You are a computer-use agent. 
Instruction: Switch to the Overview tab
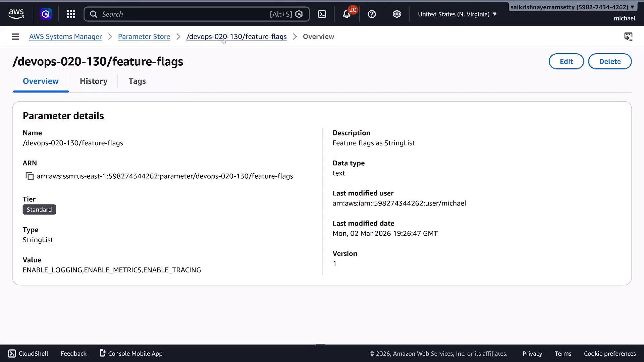[41, 81]
